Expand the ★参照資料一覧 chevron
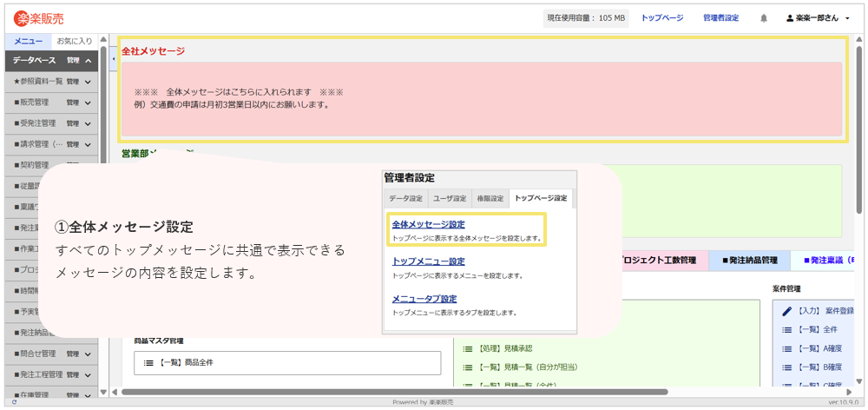The width and height of the screenshot is (868, 410). click(88, 82)
